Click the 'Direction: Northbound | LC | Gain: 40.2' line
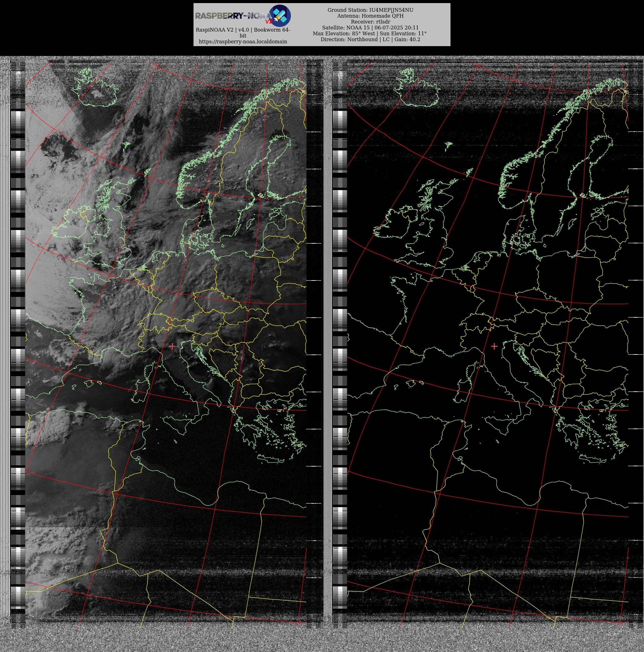The width and height of the screenshot is (644, 652). click(370, 40)
